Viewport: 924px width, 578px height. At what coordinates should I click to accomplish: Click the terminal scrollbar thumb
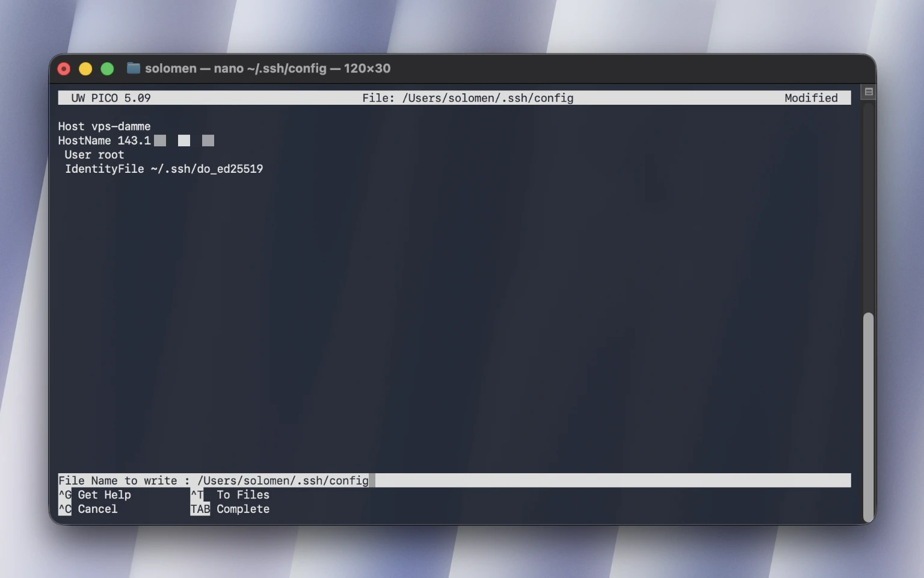[868, 417]
